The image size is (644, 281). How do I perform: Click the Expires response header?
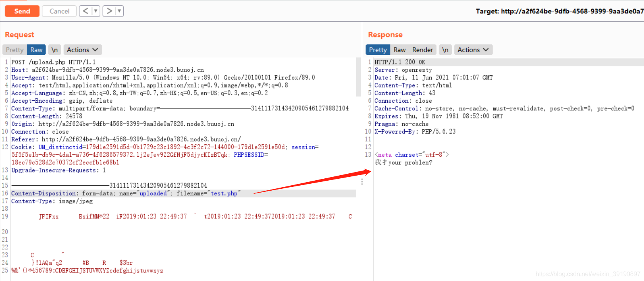pyautogui.click(x=439, y=116)
